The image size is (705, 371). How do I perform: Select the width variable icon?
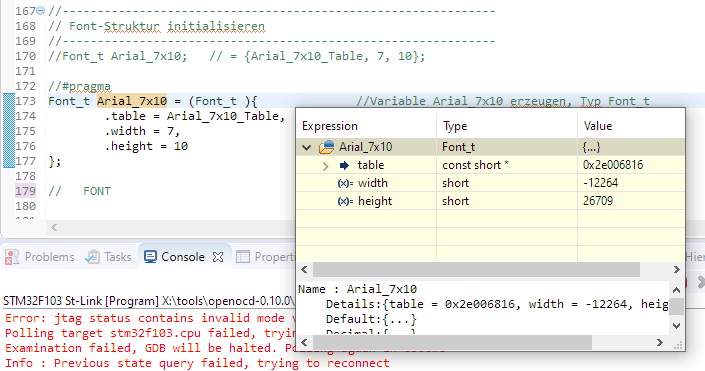[345, 183]
